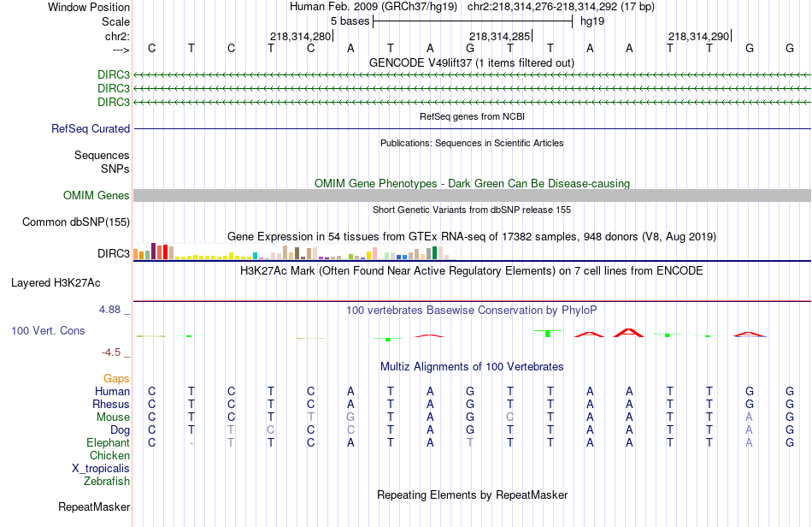Click the GENCODE V49lift37 track title

[472, 63]
